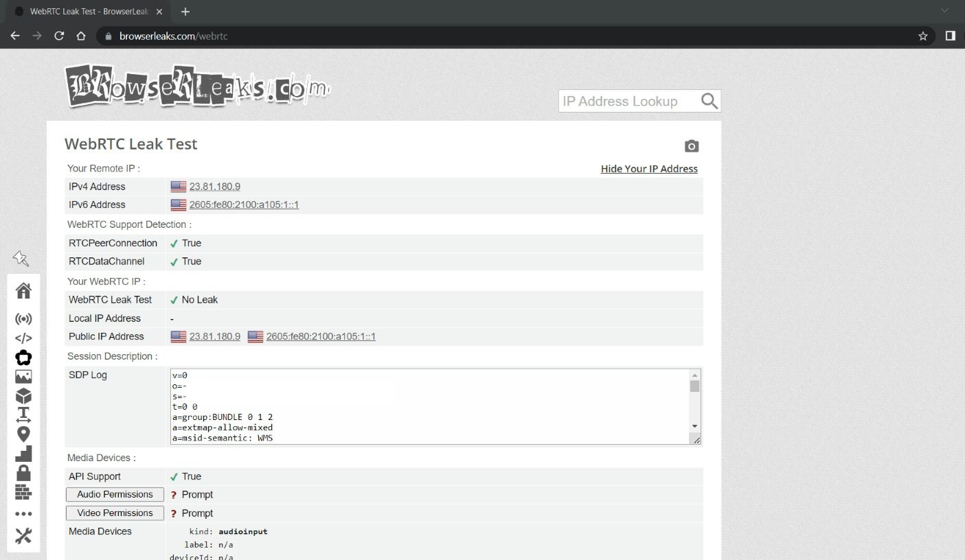Click the magnifier search icon for IP lookup

pos(709,102)
